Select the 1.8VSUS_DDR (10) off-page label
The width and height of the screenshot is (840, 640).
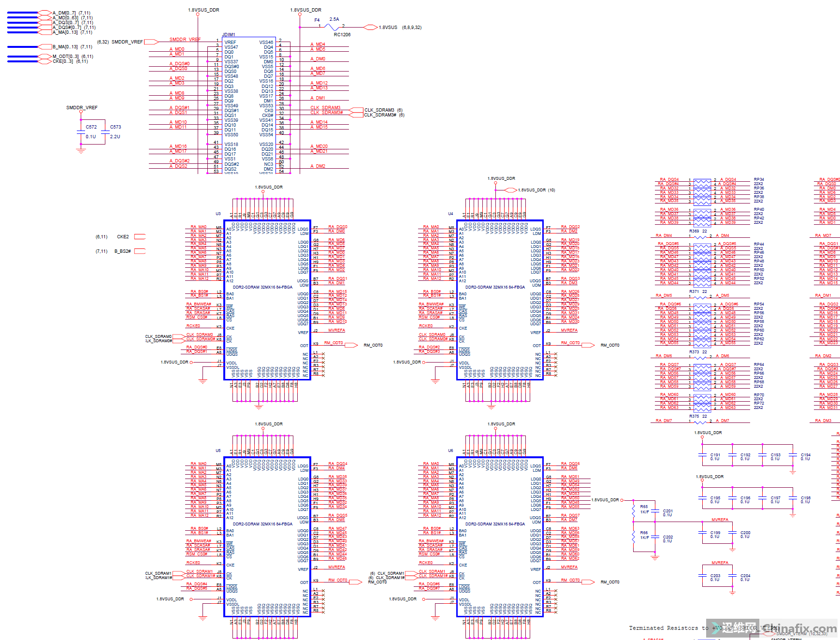click(536, 190)
